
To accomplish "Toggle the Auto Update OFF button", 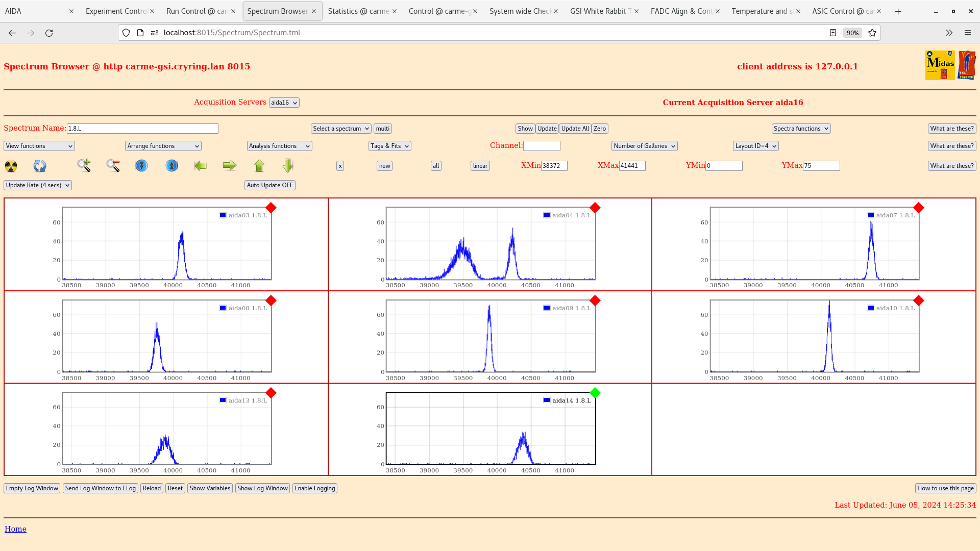I will tap(269, 185).
